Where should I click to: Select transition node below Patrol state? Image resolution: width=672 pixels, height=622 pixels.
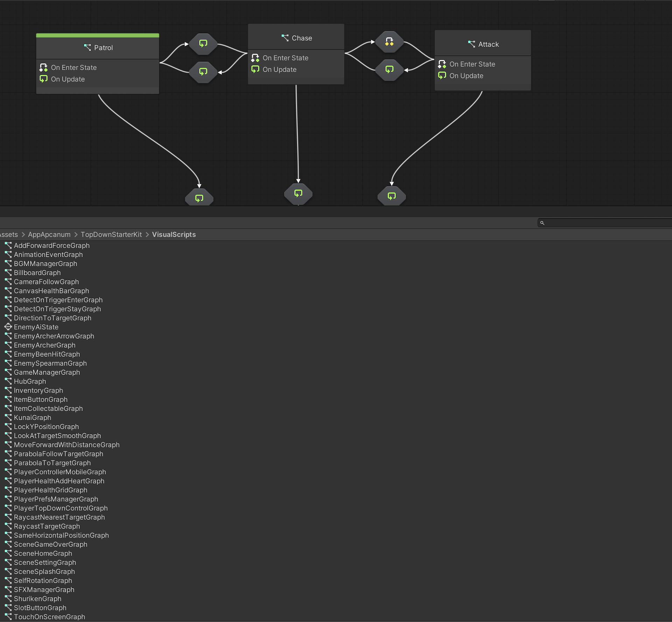[199, 198]
